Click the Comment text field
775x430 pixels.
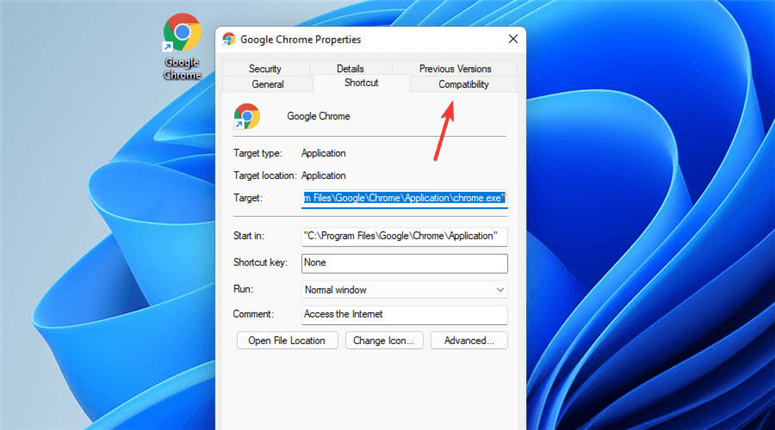[x=404, y=314]
